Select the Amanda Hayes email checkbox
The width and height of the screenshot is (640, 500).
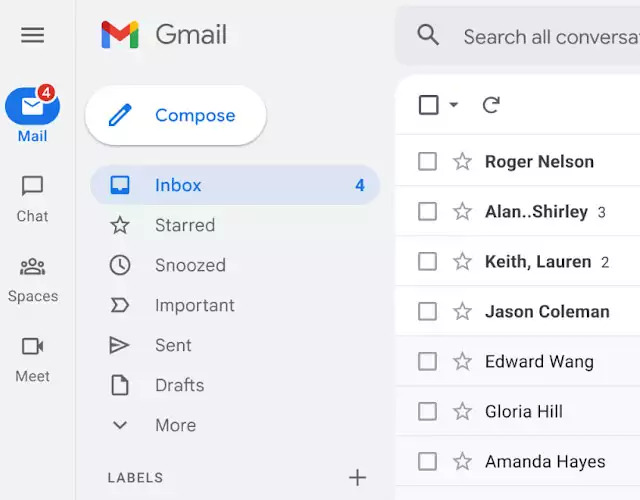pyautogui.click(x=428, y=462)
